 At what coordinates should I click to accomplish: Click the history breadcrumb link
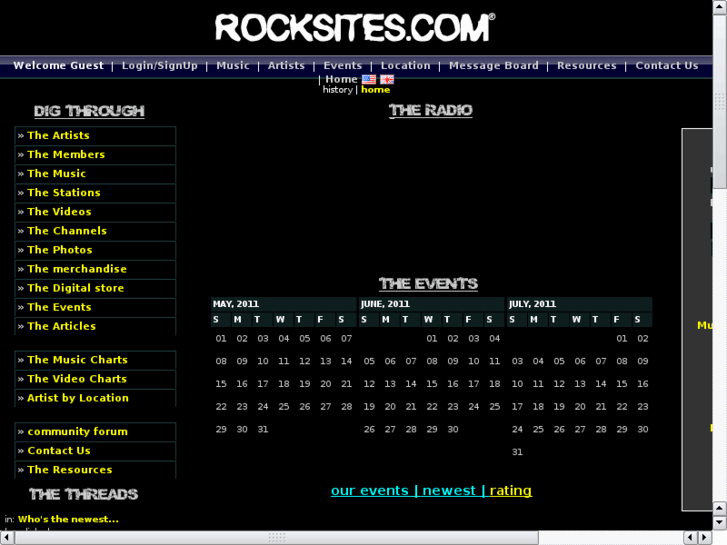(338, 90)
